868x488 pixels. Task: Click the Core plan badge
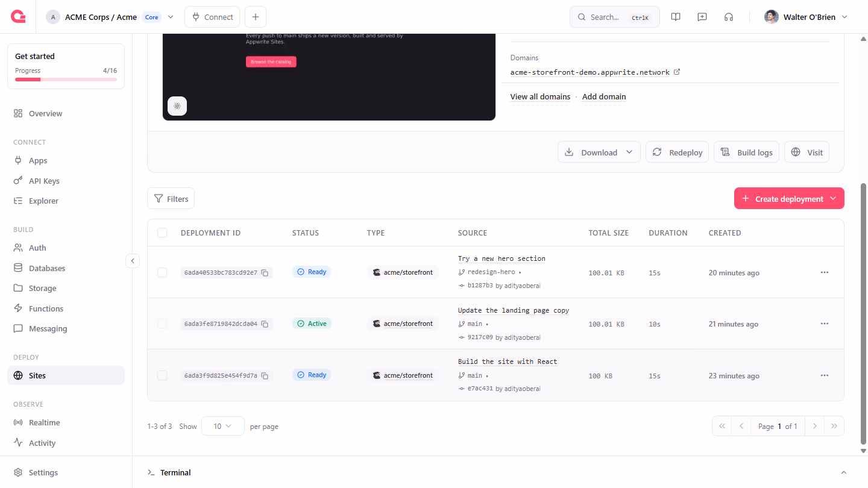[x=152, y=17]
